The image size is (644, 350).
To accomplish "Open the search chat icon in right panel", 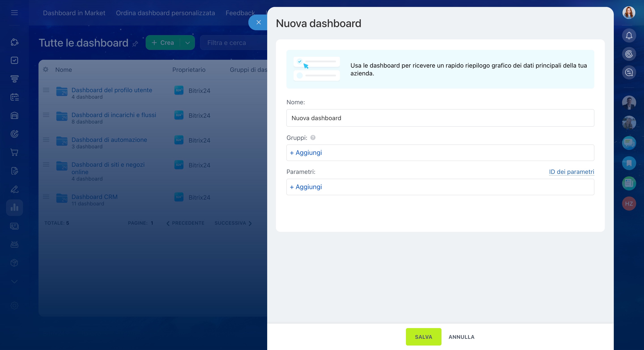I will pos(629,73).
